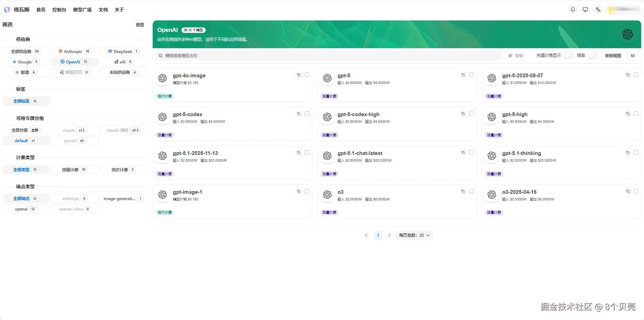Screen dimensions: 644x320
Task: Copy the gpt-5.1-chat-latest model name
Action: [x=463, y=153]
